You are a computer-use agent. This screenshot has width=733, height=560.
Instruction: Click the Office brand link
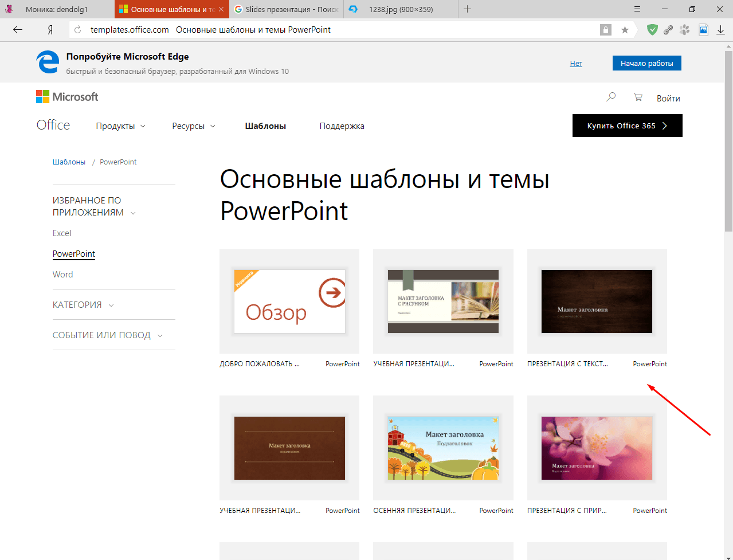[x=53, y=125]
